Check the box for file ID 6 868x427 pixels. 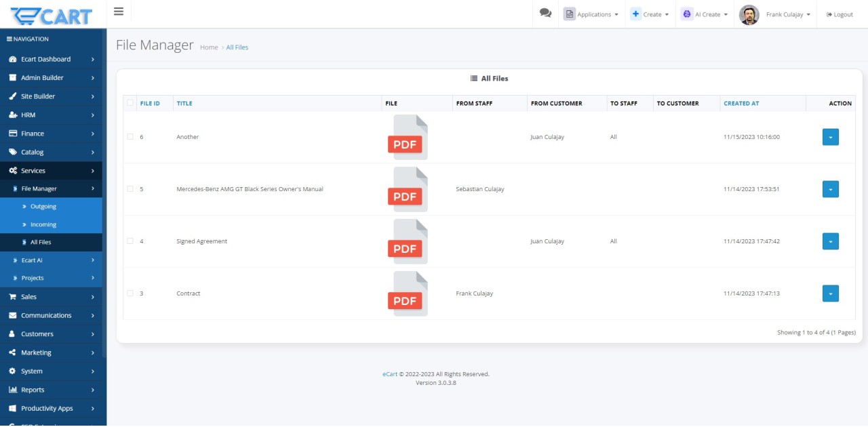point(130,137)
